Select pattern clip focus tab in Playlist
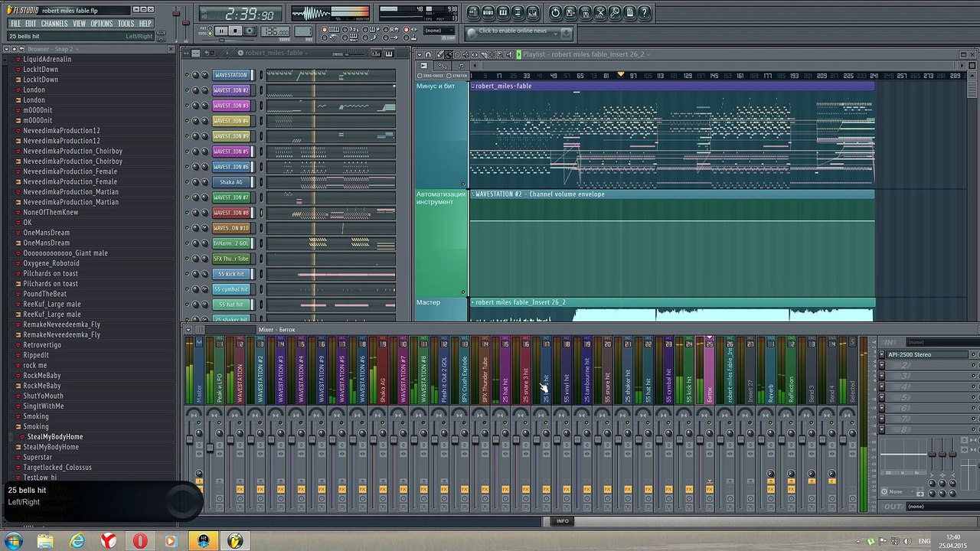This screenshot has width=980, height=551. pyautogui.click(x=461, y=66)
